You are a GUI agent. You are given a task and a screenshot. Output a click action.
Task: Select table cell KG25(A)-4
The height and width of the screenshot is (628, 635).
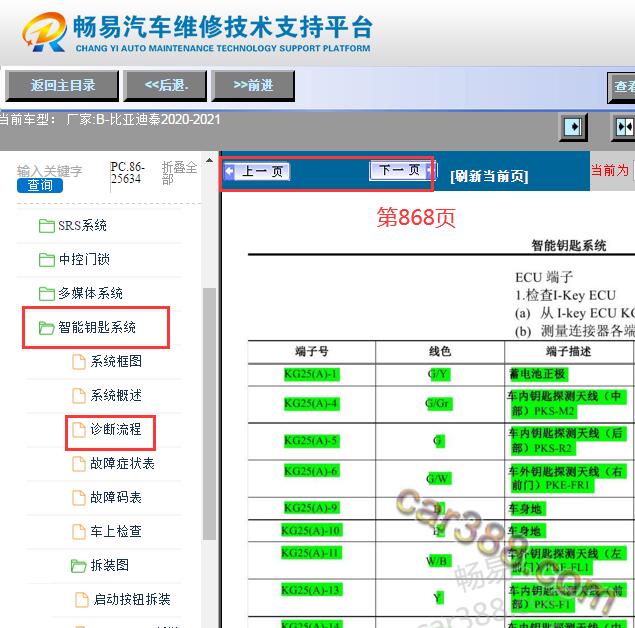coord(311,403)
